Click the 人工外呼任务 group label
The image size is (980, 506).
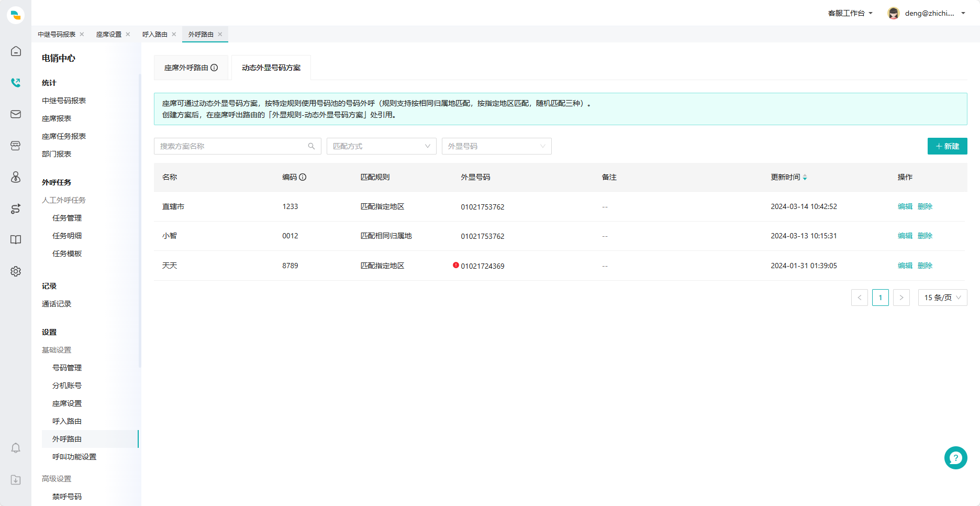pyautogui.click(x=64, y=200)
